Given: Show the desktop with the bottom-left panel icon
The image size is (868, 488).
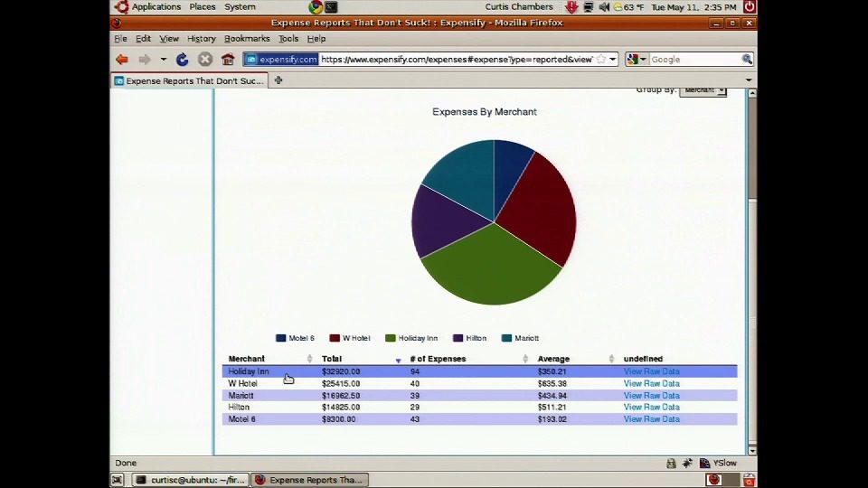Looking at the screenshot, I should click(117, 480).
